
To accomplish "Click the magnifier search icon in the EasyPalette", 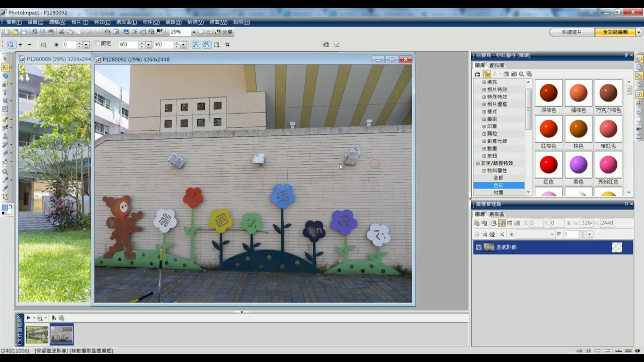I will (x=521, y=74).
